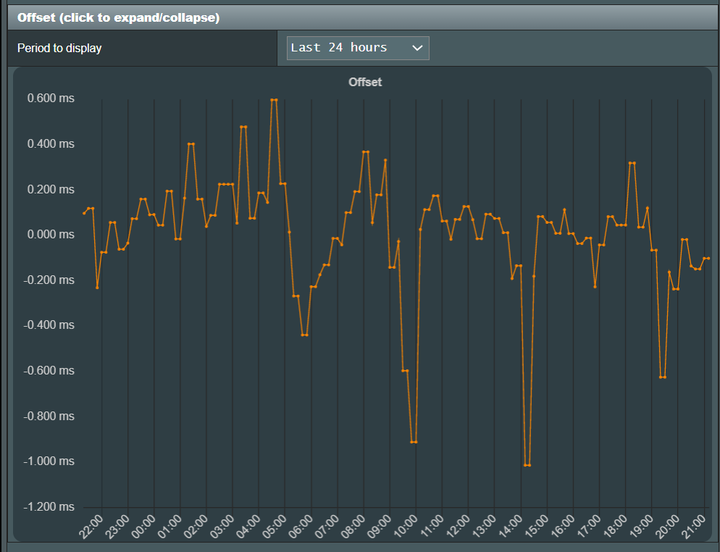Viewport: 720px width, 552px height.
Task: Open the Period to display dropdown
Action: click(358, 48)
